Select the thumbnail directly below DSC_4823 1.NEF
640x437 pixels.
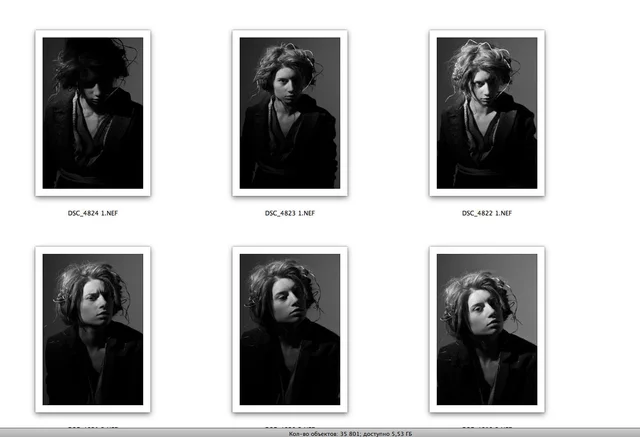[290, 330]
